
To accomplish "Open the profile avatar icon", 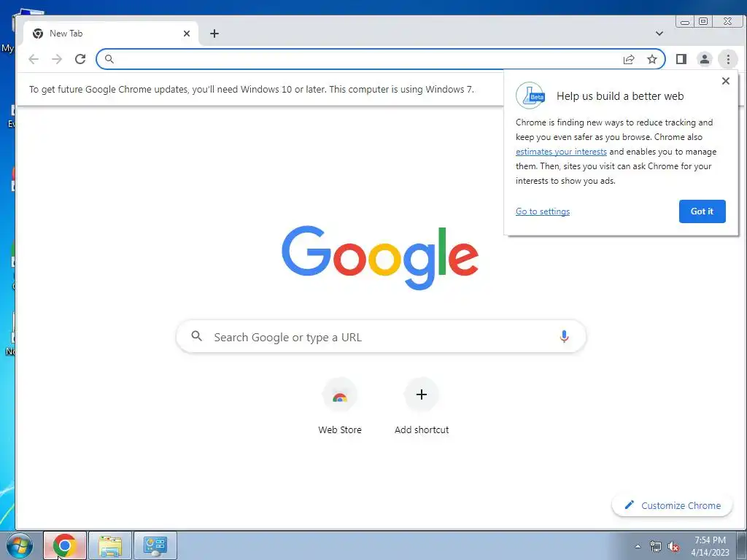I will (x=704, y=59).
